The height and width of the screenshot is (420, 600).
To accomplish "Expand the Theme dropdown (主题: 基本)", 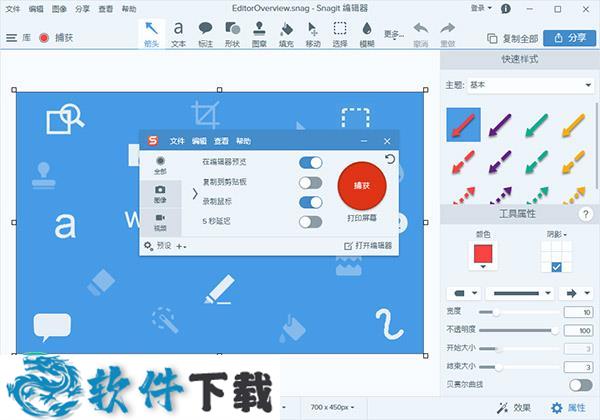I will 531,85.
